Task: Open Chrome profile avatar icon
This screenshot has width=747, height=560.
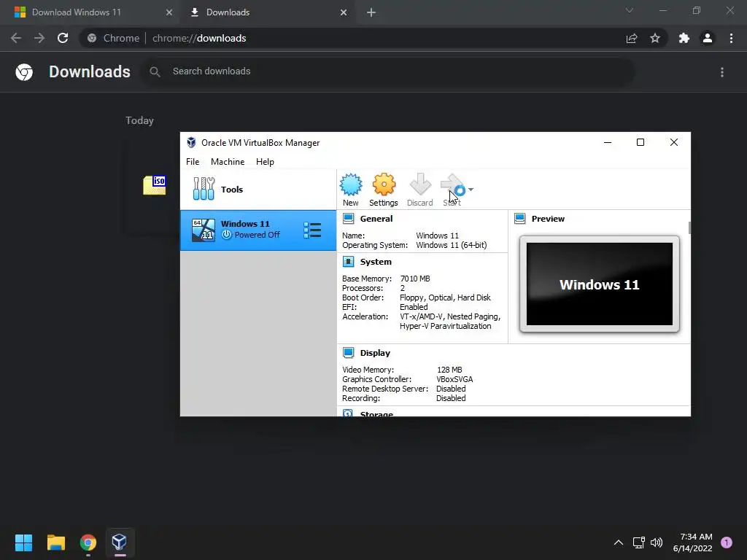Action: [708, 38]
